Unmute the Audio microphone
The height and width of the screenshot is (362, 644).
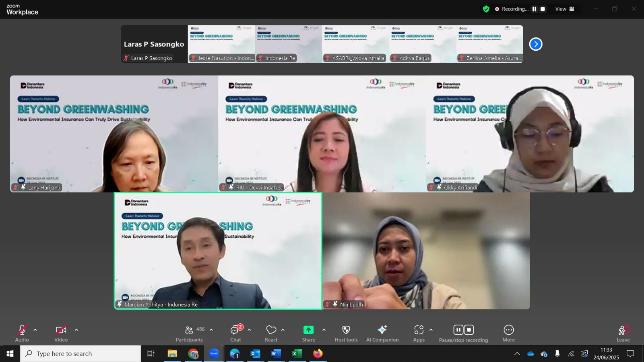click(x=22, y=333)
